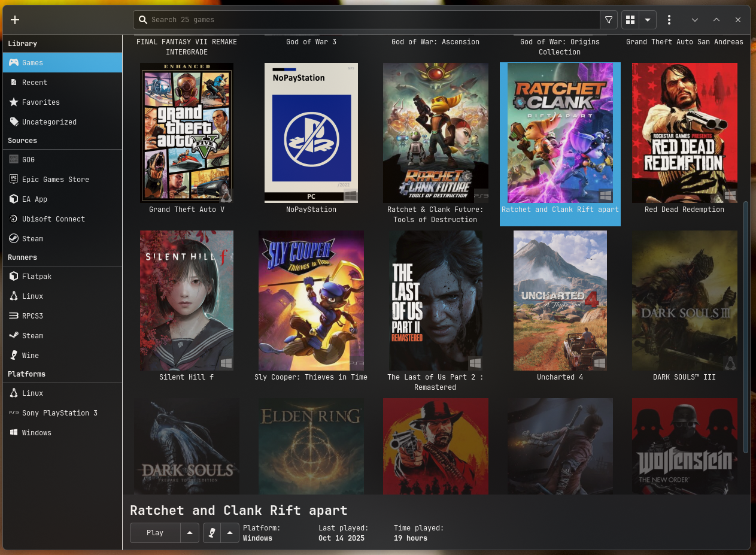Click the Wine runner button in game bar

(212, 533)
